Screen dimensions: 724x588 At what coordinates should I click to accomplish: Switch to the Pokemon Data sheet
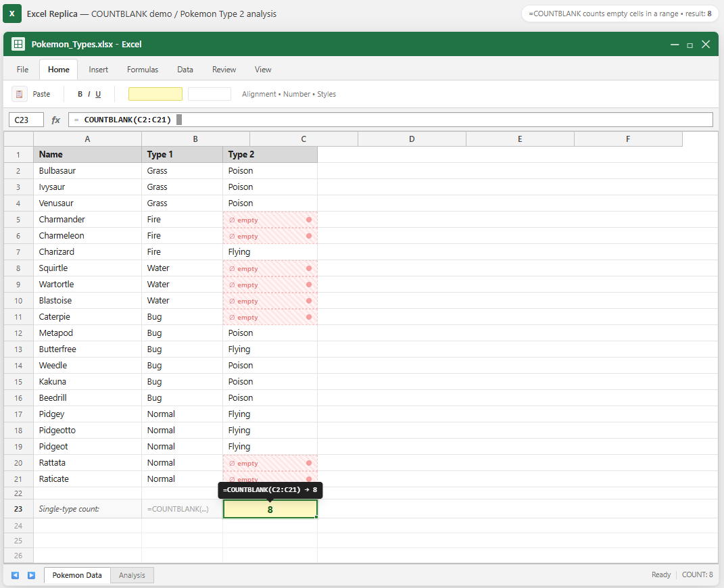click(77, 575)
